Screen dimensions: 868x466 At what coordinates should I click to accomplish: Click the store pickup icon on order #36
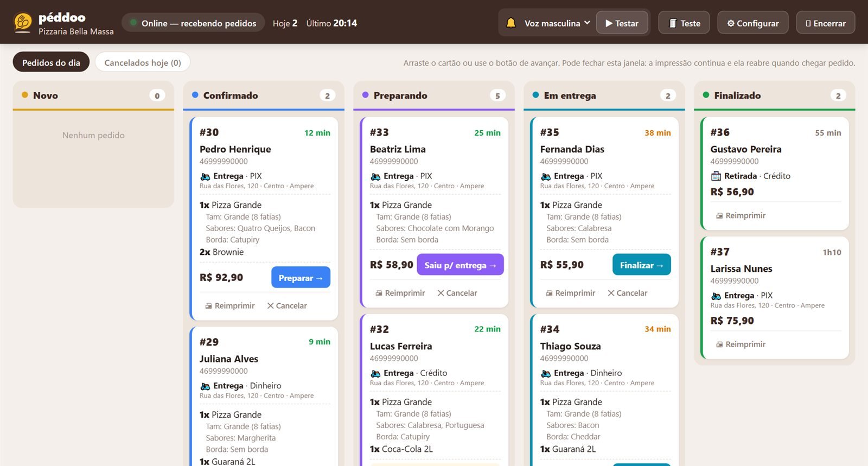716,176
